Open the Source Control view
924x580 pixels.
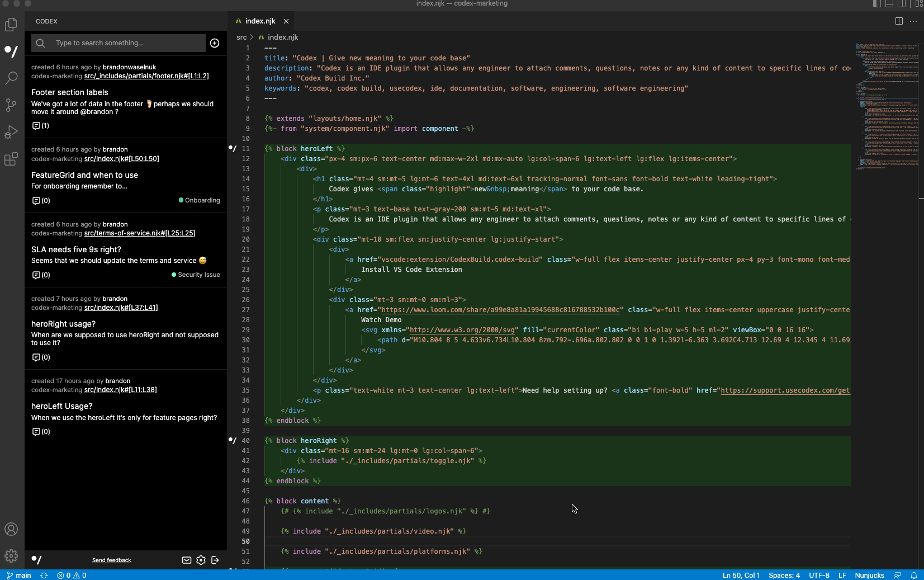[11, 105]
